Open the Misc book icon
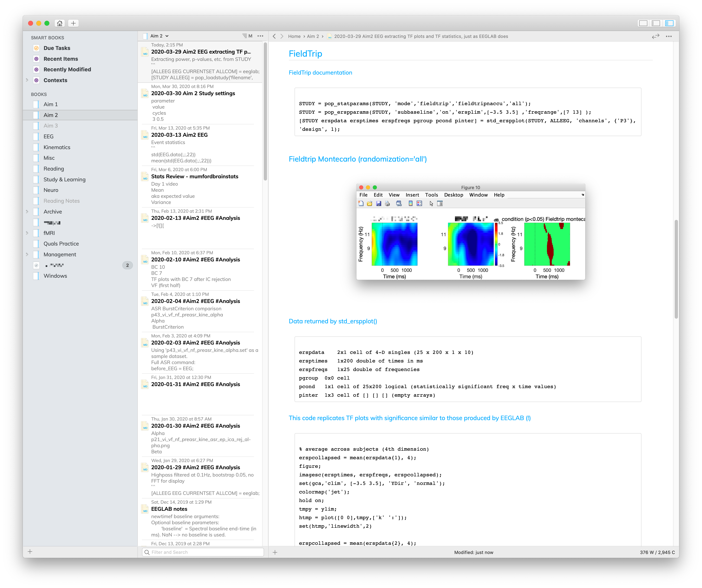Screen dimensions: 702x588 tap(36, 158)
